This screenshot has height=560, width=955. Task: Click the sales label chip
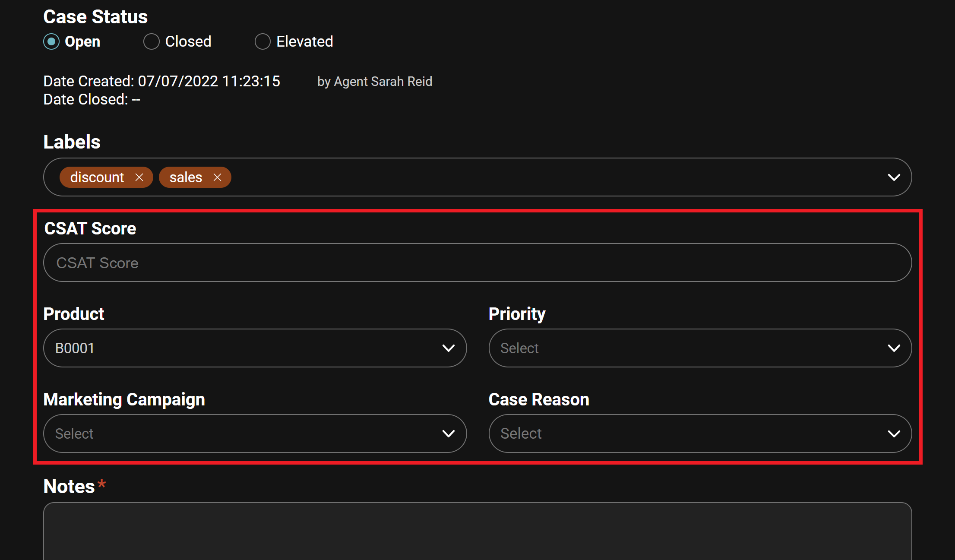(186, 177)
